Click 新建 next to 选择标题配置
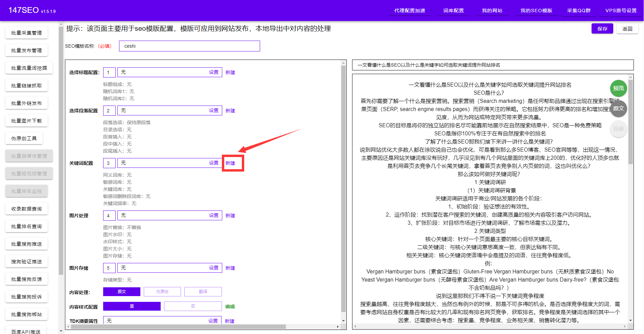Screen dimensions: 644x334 tap(230, 72)
